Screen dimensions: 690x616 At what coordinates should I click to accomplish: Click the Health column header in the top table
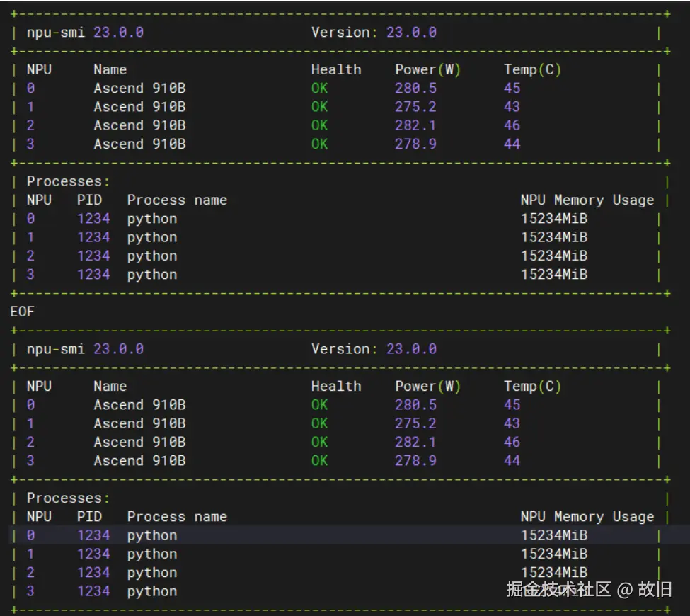pos(335,69)
